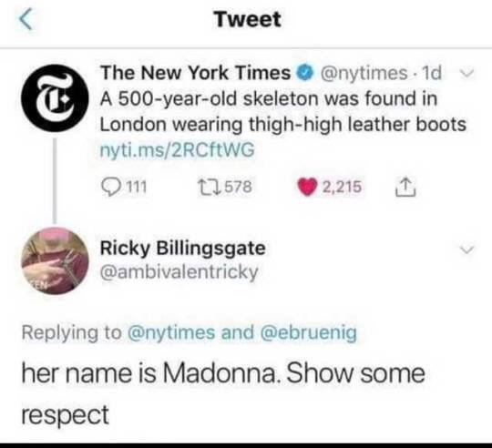The image size is (492, 448).
Task: Tap @ebruenig in the Replying to line
Action: point(309,332)
